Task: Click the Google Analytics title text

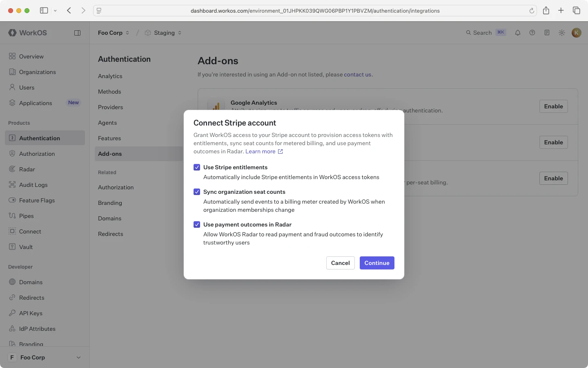Action: click(254, 103)
